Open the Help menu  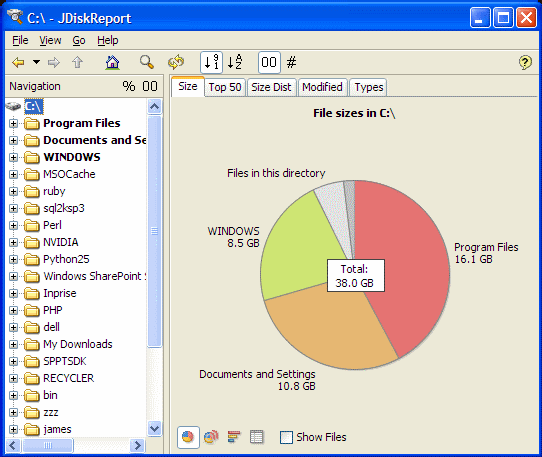108,40
